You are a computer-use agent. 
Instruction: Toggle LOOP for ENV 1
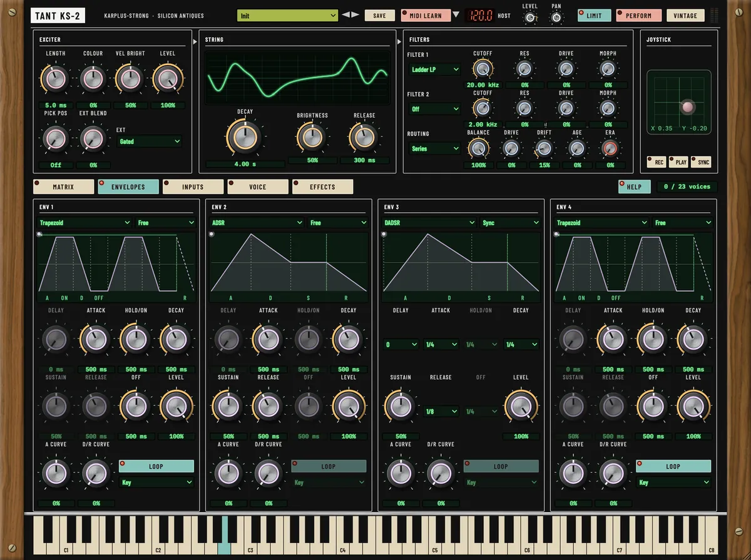point(156,466)
